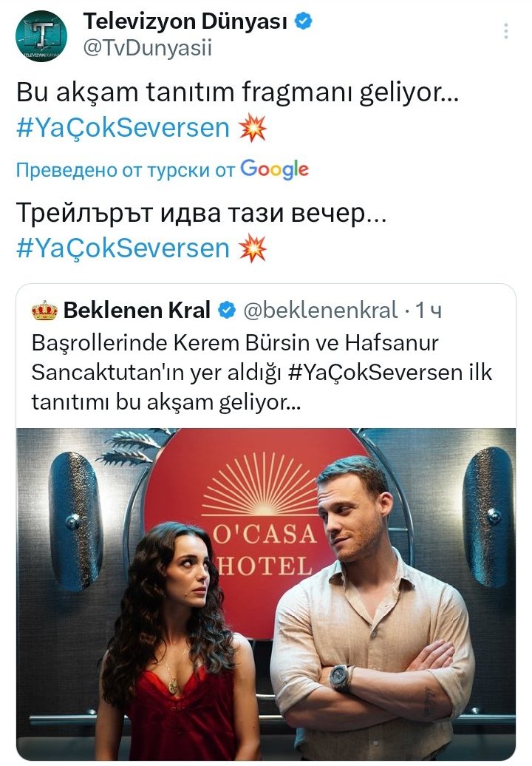
Task: Tap the collision emoji after the first hashtag
Action: (253, 129)
